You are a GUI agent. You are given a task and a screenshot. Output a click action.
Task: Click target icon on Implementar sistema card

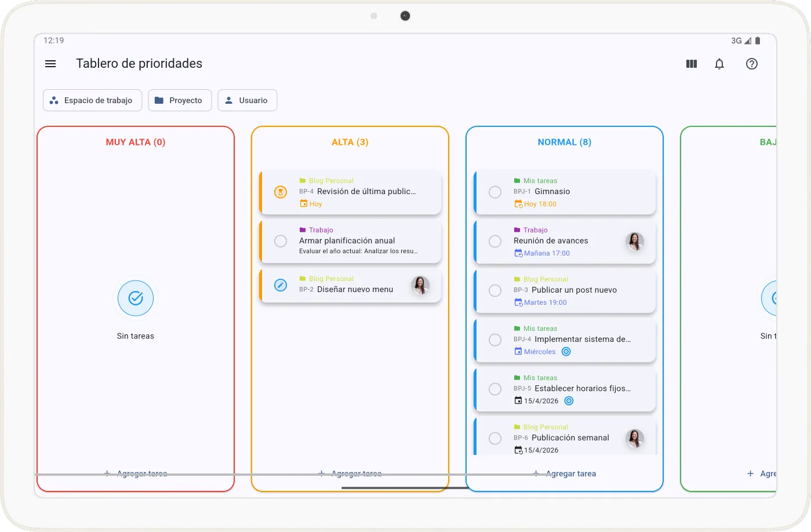(x=566, y=352)
